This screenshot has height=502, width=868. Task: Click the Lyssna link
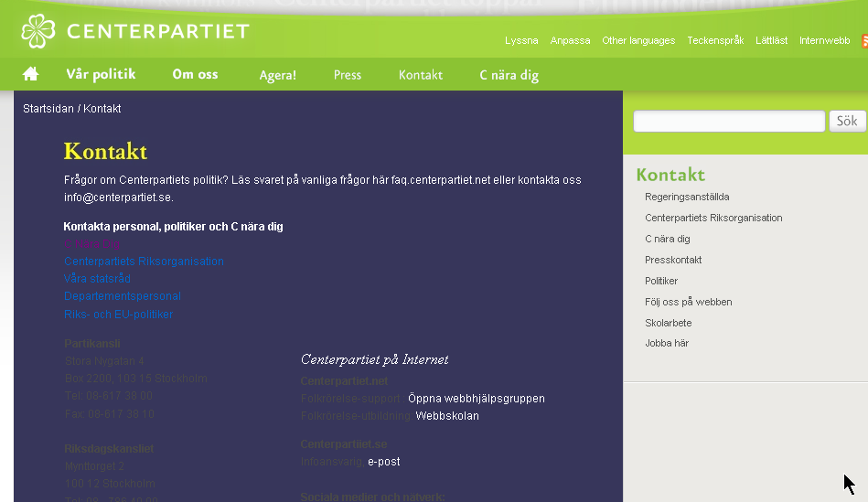[x=521, y=40]
